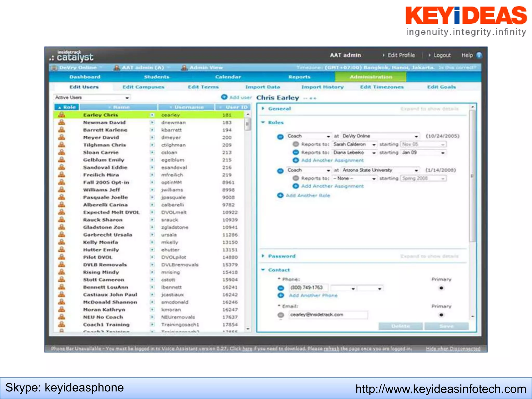
Task: Click the phone number input field
Action: pyautogui.click(x=308, y=288)
